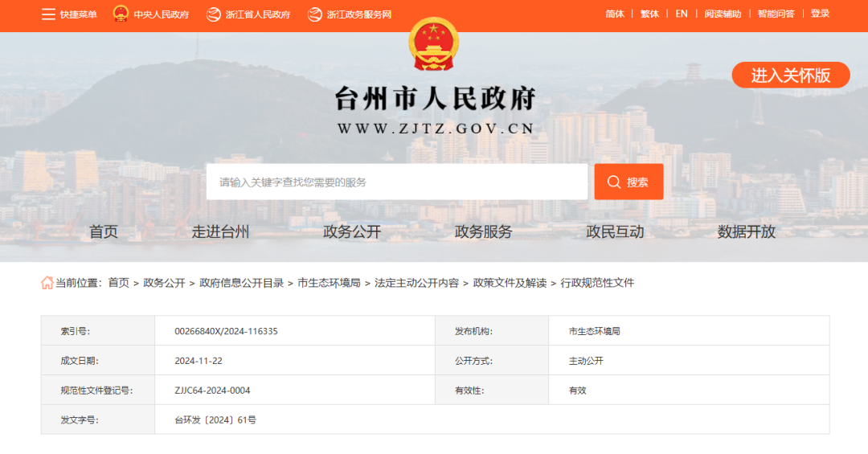
Task: Focus the keyword search input field
Action: [x=396, y=182]
